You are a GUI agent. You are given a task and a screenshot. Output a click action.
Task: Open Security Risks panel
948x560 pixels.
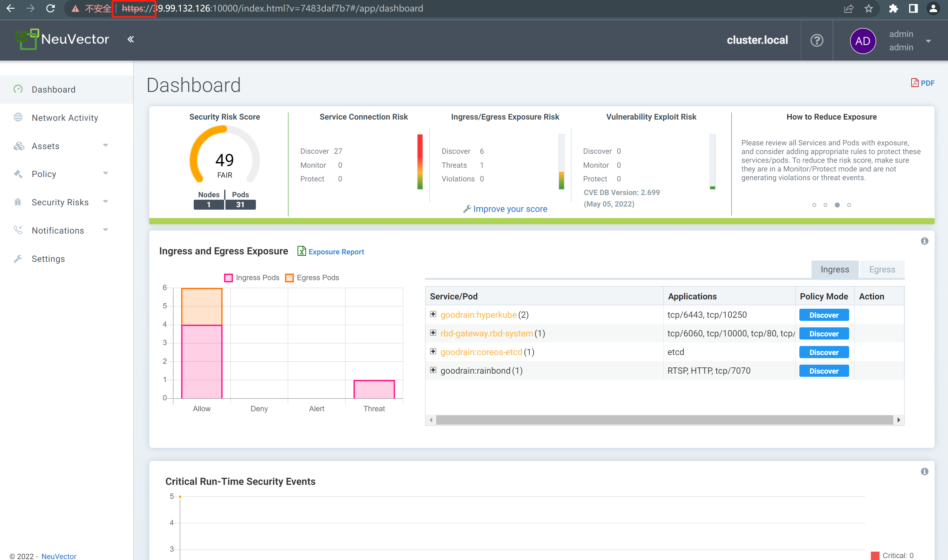(60, 201)
